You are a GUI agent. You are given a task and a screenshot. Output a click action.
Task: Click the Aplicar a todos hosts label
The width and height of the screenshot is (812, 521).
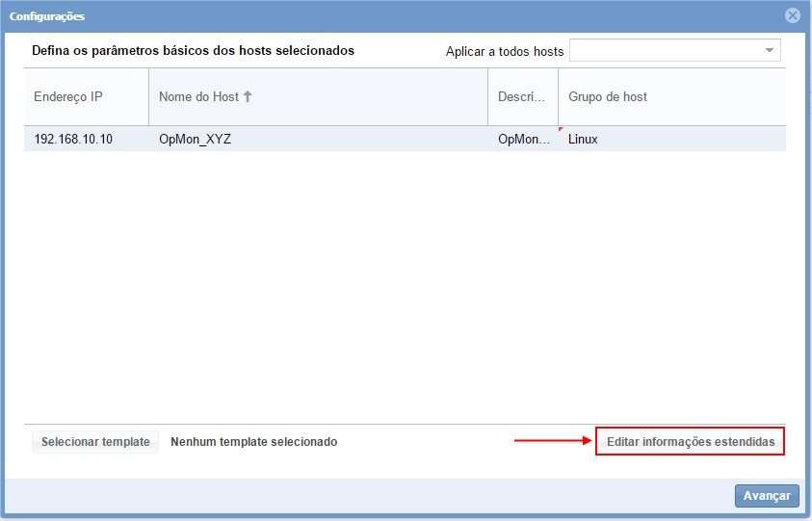505,51
